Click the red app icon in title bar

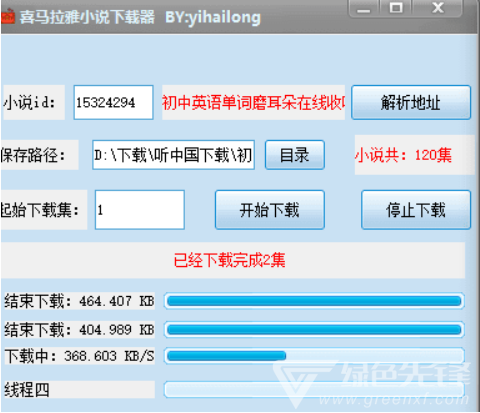pyautogui.click(x=7, y=17)
